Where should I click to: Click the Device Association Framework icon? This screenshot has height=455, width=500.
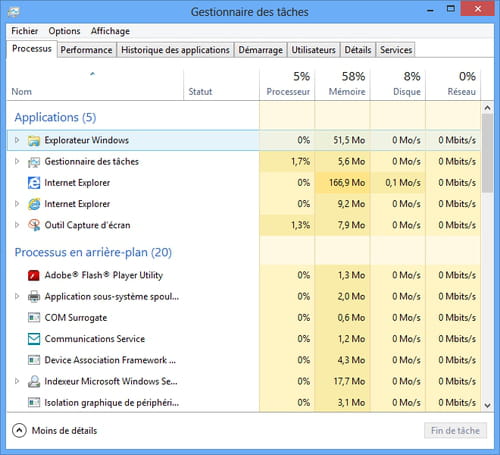click(34, 360)
